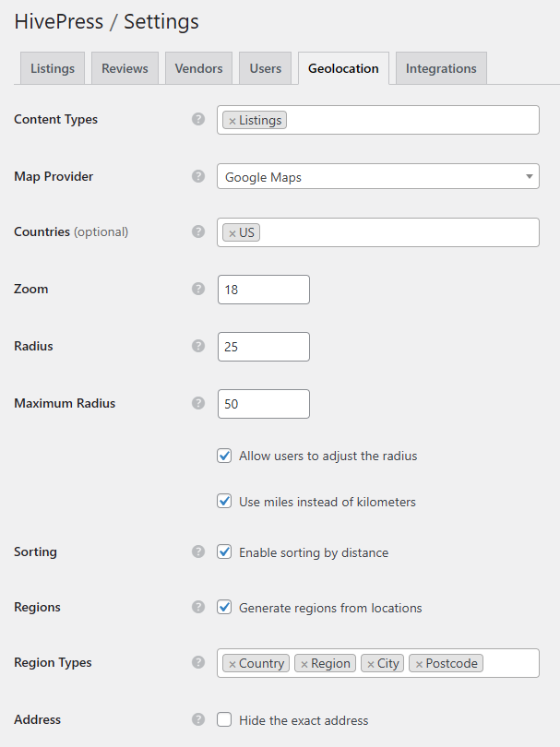Click the help icon next to Sorting
This screenshot has width=560, height=747.
[x=197, y=551]
